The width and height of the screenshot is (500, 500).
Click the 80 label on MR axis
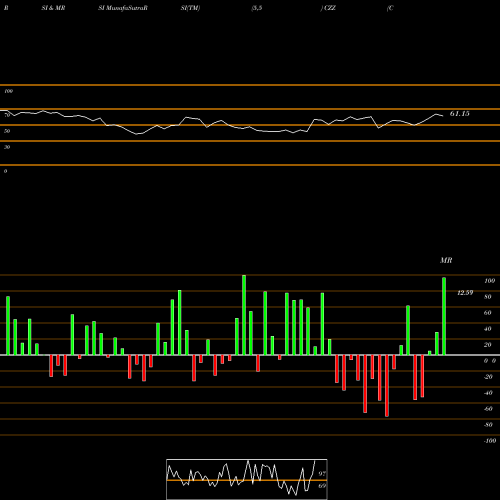click(x=488, y=297)
